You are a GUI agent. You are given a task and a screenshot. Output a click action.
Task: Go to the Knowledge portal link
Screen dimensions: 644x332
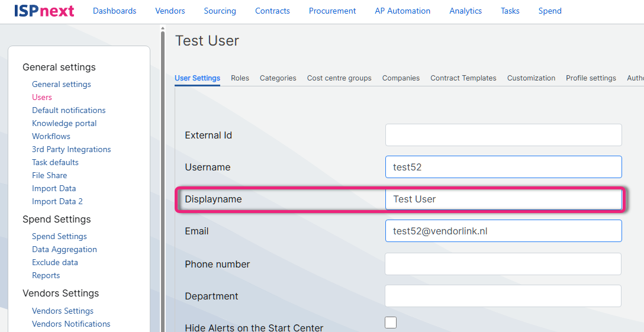[64, 123]
